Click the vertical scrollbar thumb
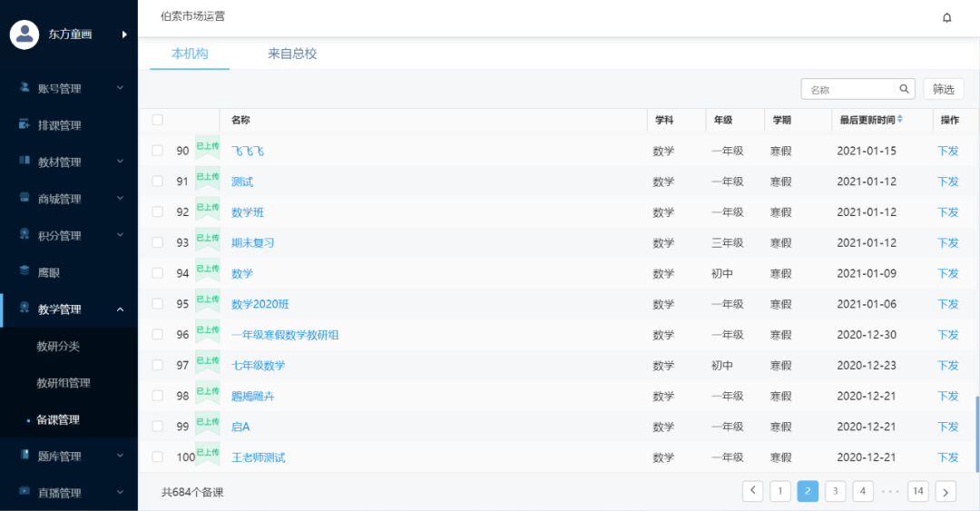The image size is (980, 511). pos(977,433)
